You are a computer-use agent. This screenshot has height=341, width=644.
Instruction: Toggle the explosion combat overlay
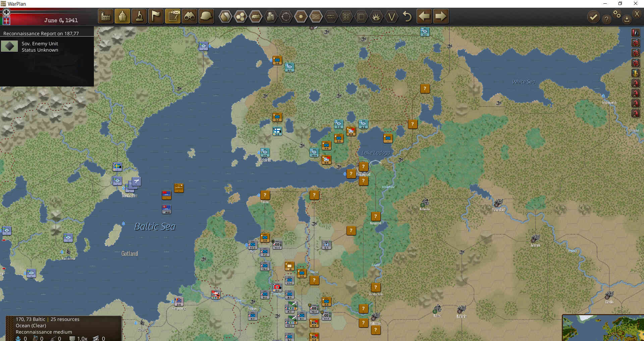coord(376,16)
